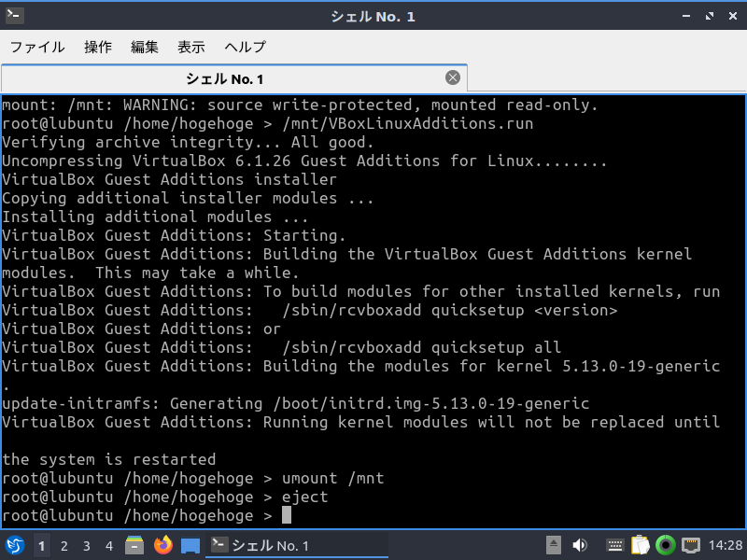
Task: Close the シェル No. 1 tab
Action: pos(453,77)
